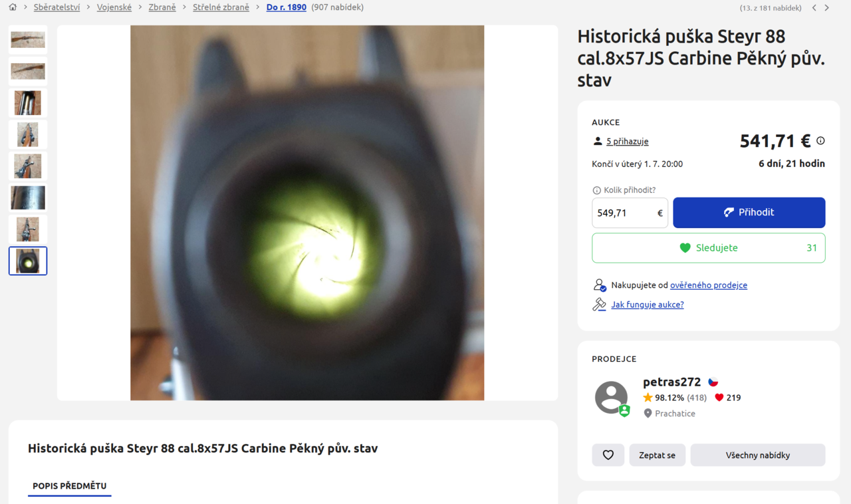Click the 'Končí v úterý 1. 7. 20:00' text
Screen dimensions: 851x504
[x=637, y=164]
